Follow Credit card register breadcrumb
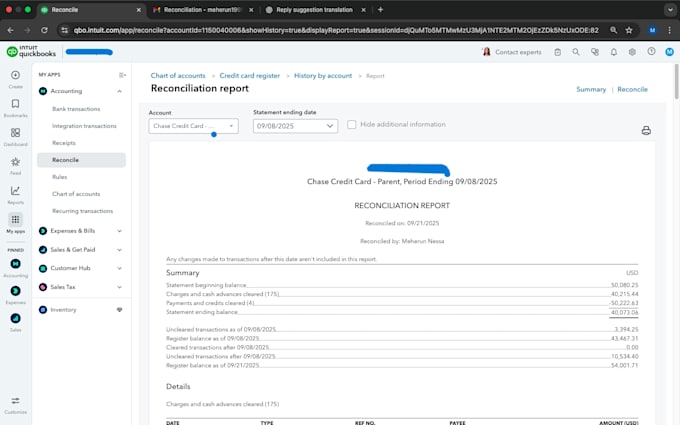The image size is (680, 425). click(x=249, y=75)
